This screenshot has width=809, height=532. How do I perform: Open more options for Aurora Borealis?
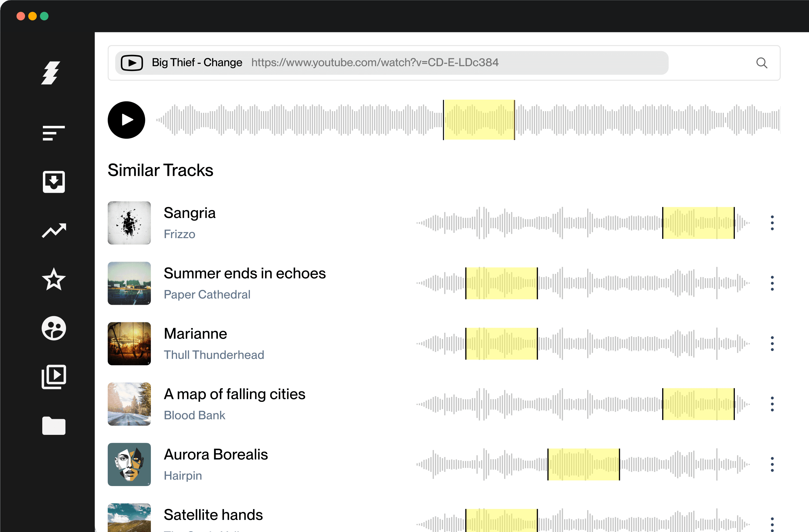point(772,464)
